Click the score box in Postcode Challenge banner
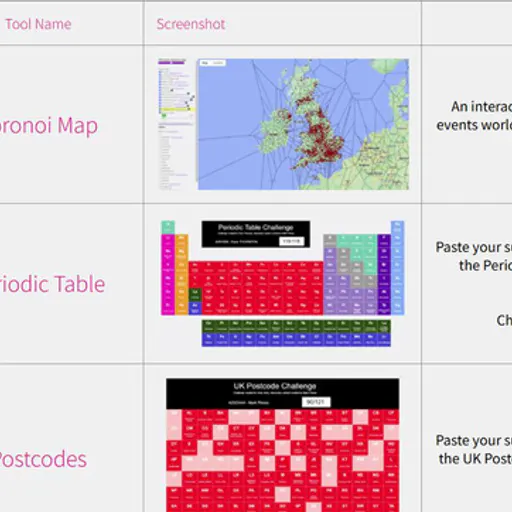 (316, 402)
